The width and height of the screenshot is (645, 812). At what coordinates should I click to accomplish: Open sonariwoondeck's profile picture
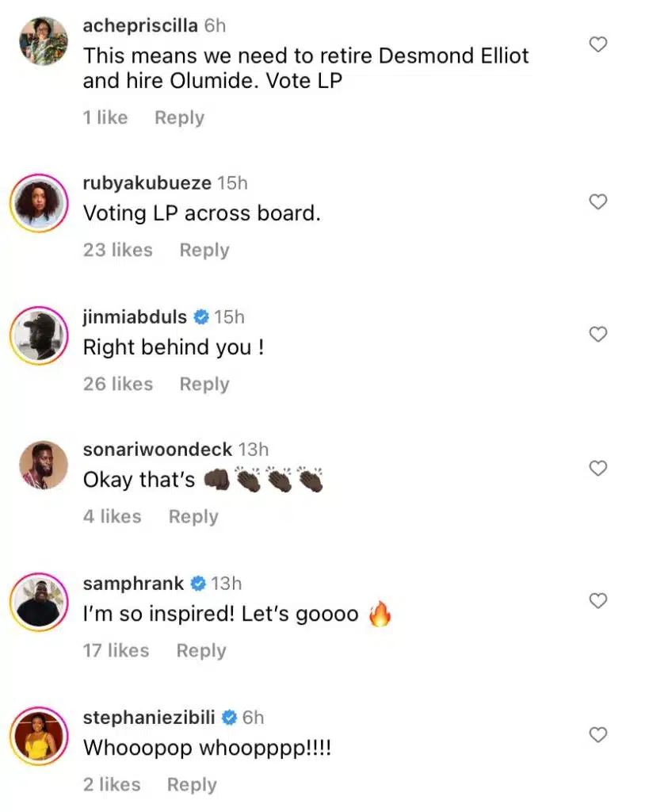pos(43,465)
